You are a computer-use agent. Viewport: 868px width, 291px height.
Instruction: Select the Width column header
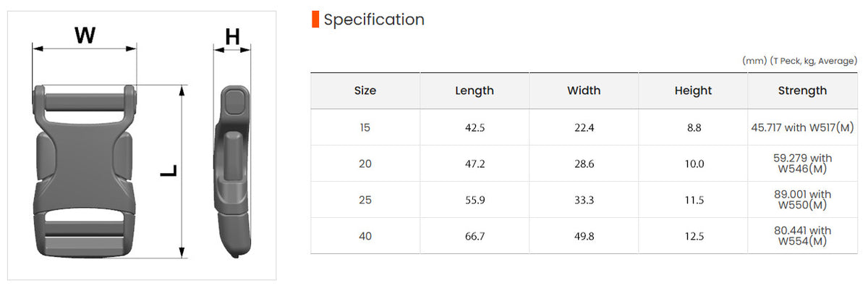pos(584,90)
